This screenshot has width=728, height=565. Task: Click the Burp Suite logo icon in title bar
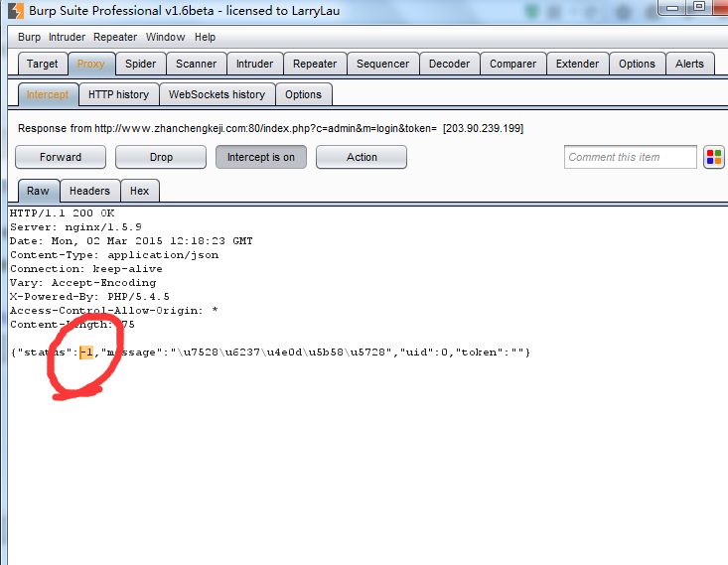16,11
